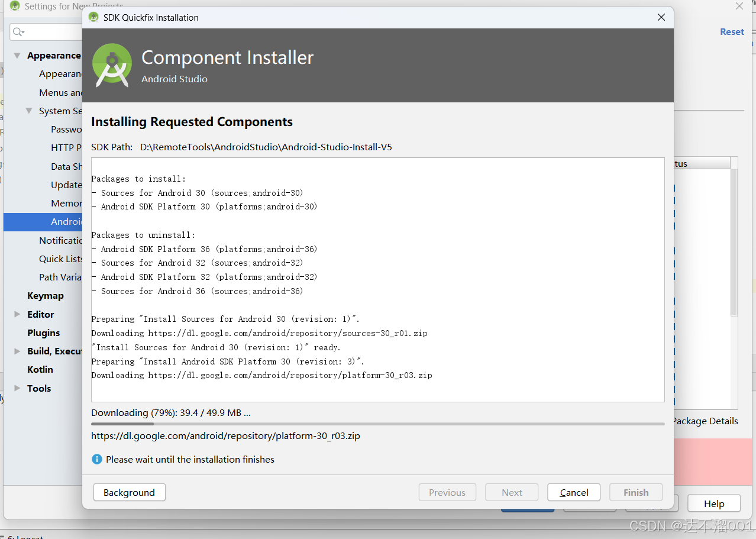Select Keymap in the settings tree
Viewport: 756px width, 539px height.
45,295
